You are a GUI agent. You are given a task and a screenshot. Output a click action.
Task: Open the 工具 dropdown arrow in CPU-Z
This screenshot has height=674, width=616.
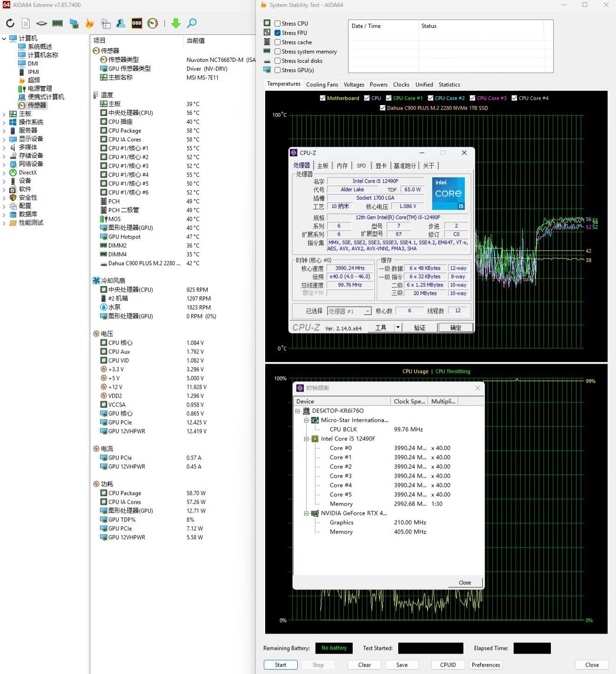(x=398, y=327)
